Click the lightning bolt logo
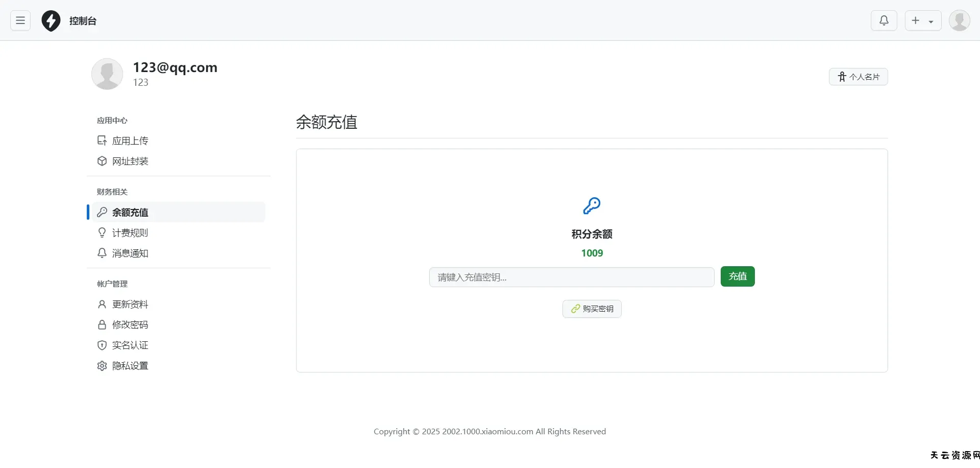The width and height of the screenshot is (980, 468). pyautogui.click(x=51, y=21)
